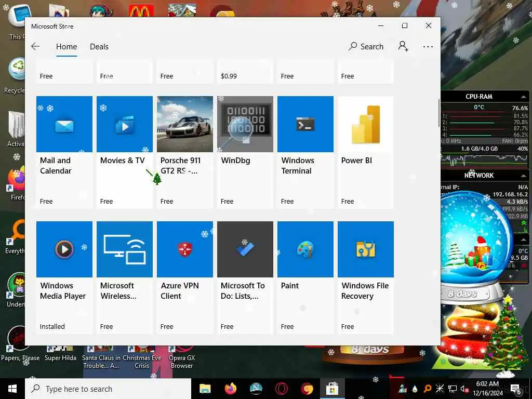Screen dimensions: 532x399
Task: Select the Christmas Eve Crisis desktop shortcut
Action: (142, 357)
